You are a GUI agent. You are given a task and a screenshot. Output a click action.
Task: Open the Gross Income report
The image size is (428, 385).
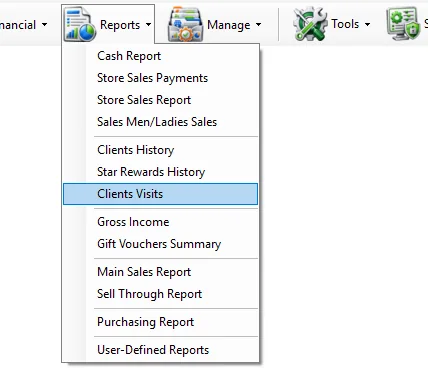click(160, 222)
